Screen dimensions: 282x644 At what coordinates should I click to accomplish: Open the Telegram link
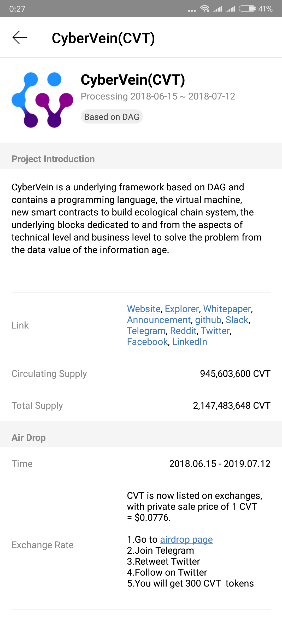146,331
